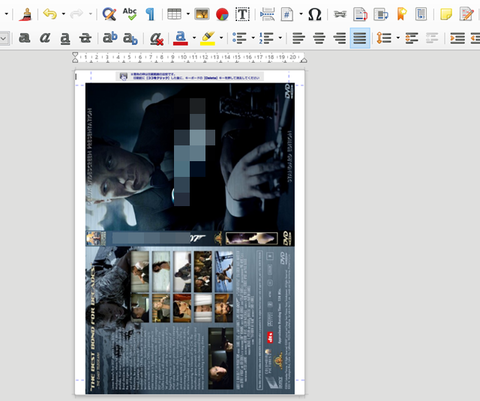Open Find and Replace magnifier icon

(109, 14)
